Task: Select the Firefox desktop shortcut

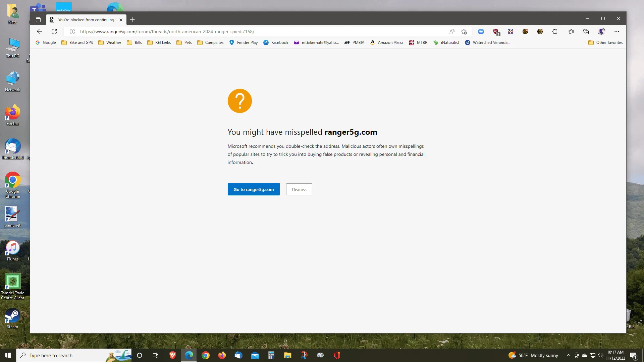Action: [13, 115]
